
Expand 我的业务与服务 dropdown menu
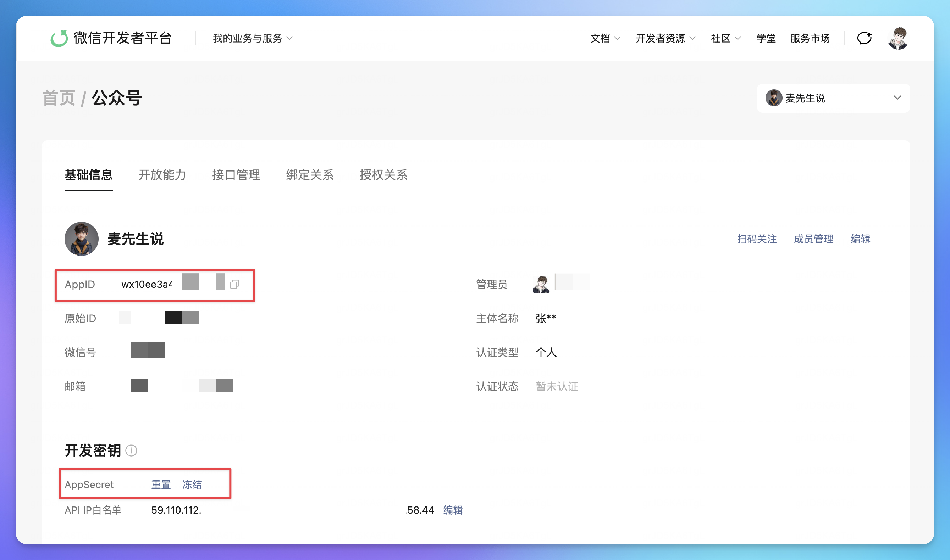click(253, 38)
